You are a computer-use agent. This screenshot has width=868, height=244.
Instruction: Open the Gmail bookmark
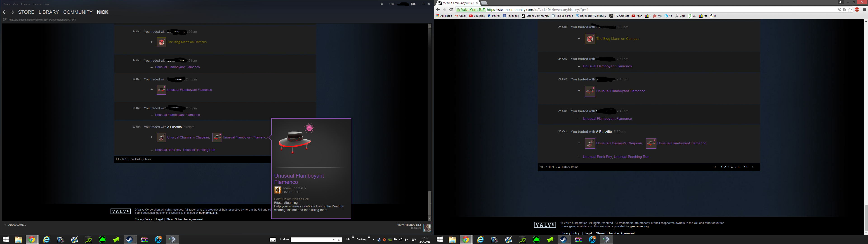(x=461, y=16)
